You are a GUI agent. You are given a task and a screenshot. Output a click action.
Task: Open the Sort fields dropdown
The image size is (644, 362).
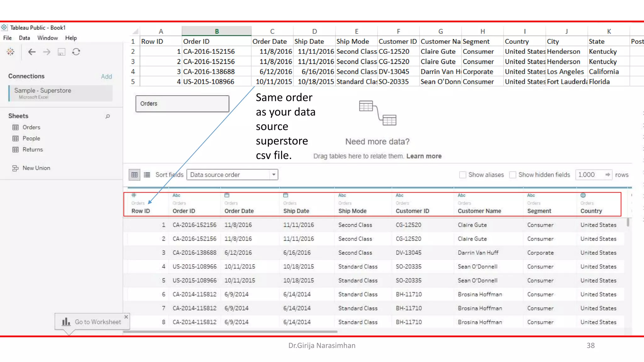click(x=232, y=175)
